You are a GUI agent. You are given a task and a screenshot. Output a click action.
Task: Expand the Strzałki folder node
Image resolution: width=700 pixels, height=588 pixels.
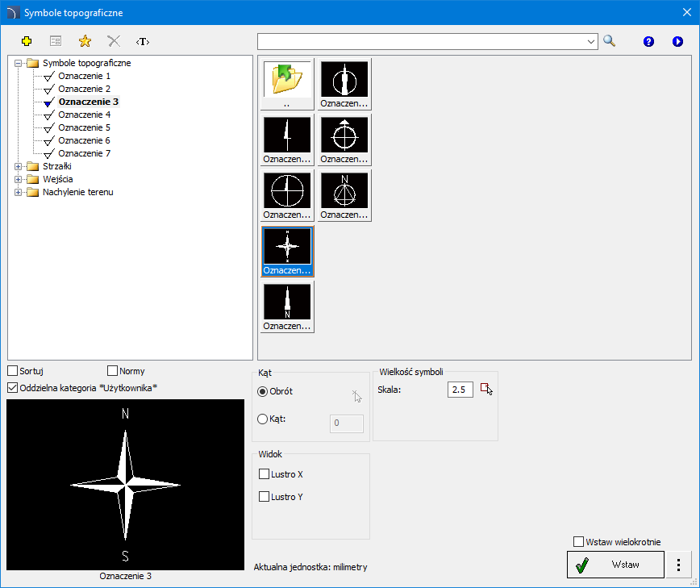pyautogui.click(x=18, y=166)
